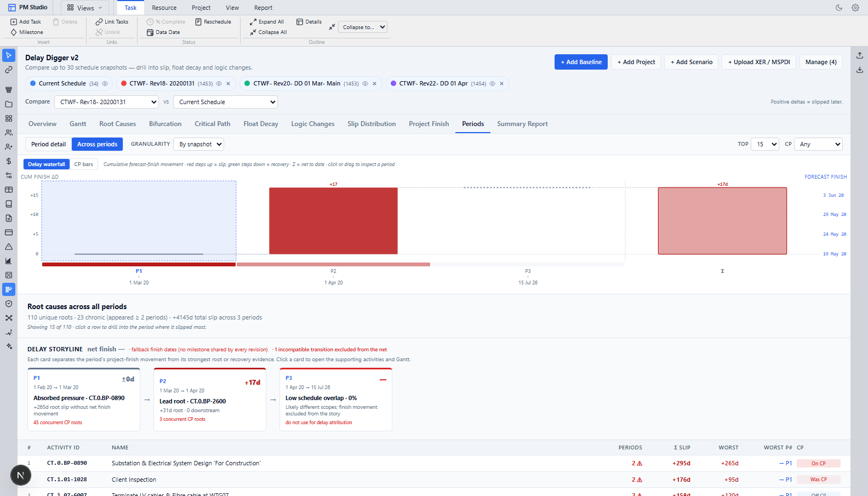Open Granularity By snapshot dropdown
The height and width of the screenshot is (496, 868).
(199, 144)
